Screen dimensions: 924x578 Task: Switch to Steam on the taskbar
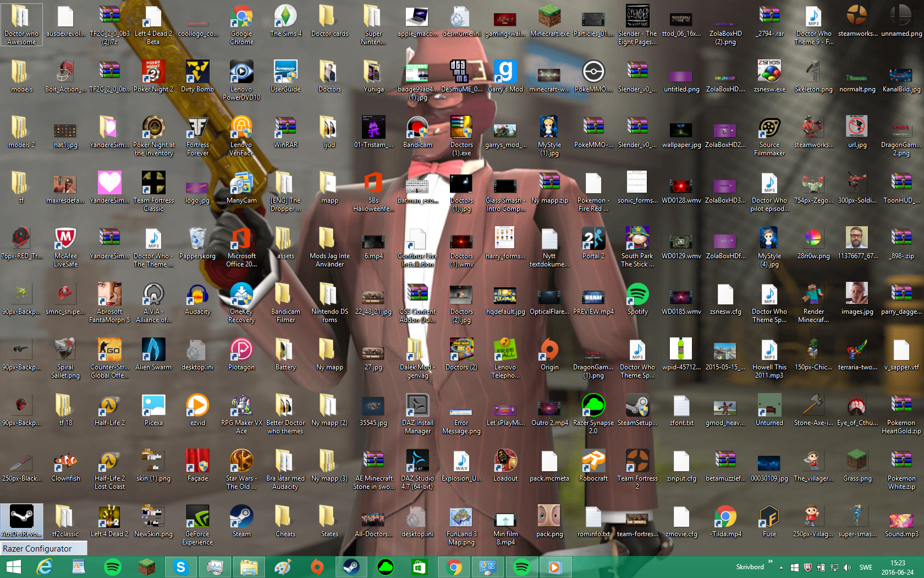coord(351,567)
